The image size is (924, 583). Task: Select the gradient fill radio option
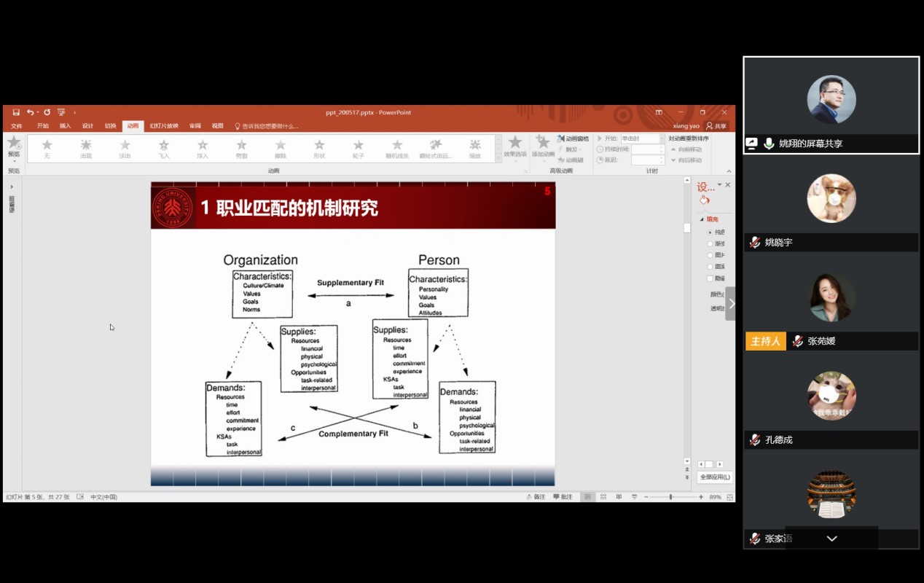[710, 244]
